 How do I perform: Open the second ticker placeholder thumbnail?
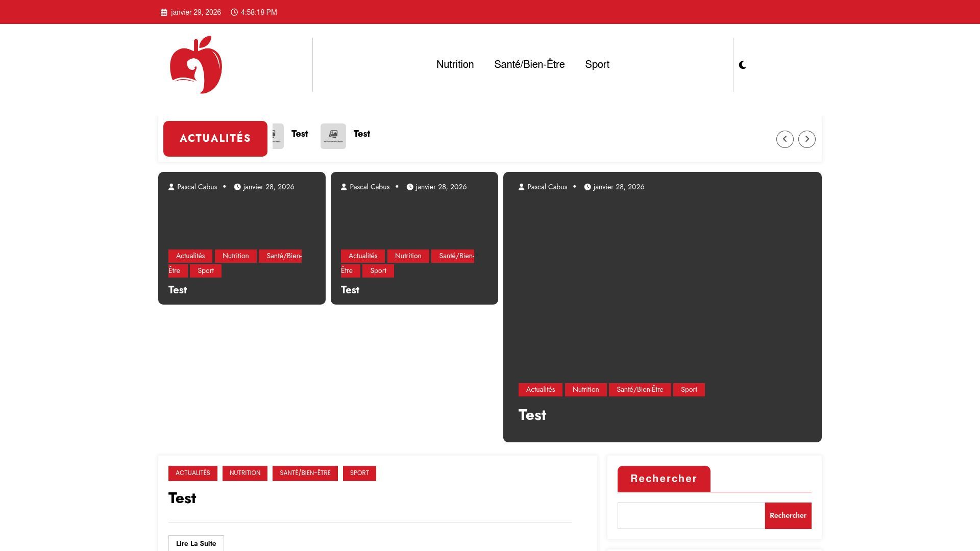(x=333, y=136)
